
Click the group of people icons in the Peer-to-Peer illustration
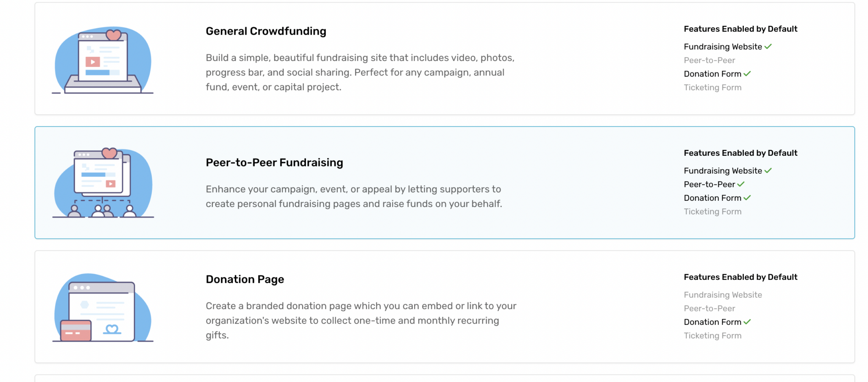[102, 211]
